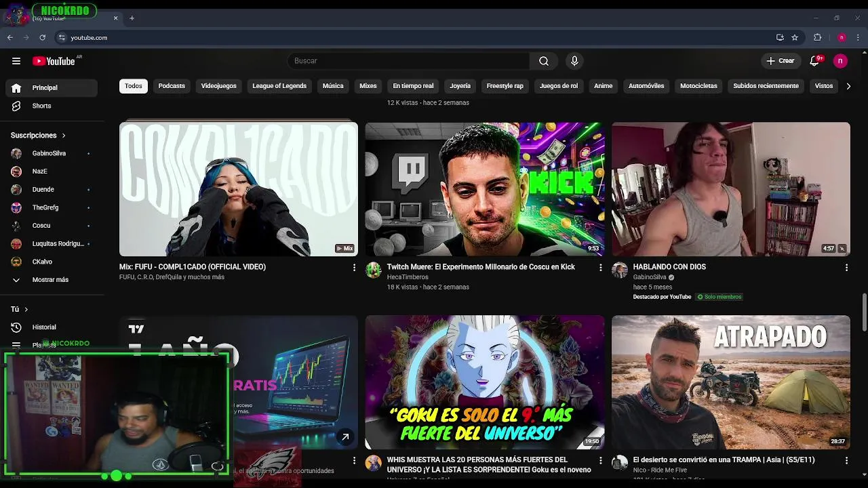Focus the Buscar search field
This screenshot has width=868, height=488.
point(408,61)
